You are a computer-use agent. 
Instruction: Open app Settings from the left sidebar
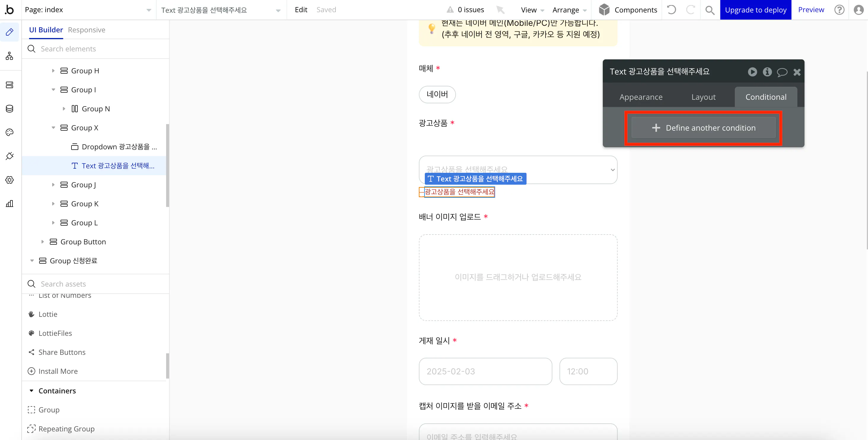pyautogui.click(x=9, y=180)
